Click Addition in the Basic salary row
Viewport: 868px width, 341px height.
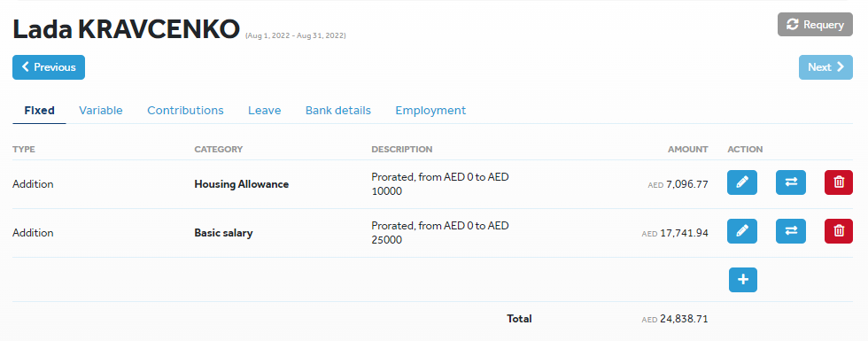[x=34, y=233]
